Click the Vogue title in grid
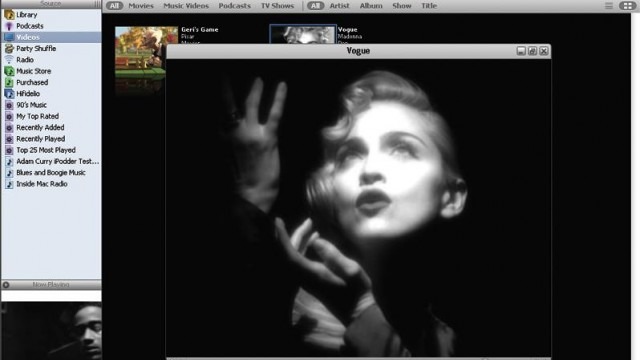The height and width of the screenshot is (360, 640). 348,29
